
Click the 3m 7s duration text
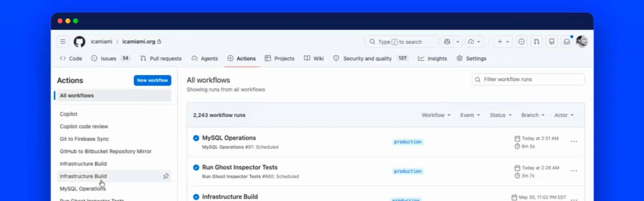pos(528,176)
